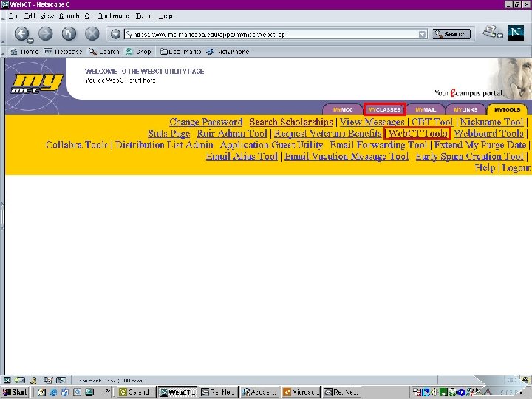Click the browser Back arrow button
This screenshot has width=532, height=399.
[x=21, y=33]
